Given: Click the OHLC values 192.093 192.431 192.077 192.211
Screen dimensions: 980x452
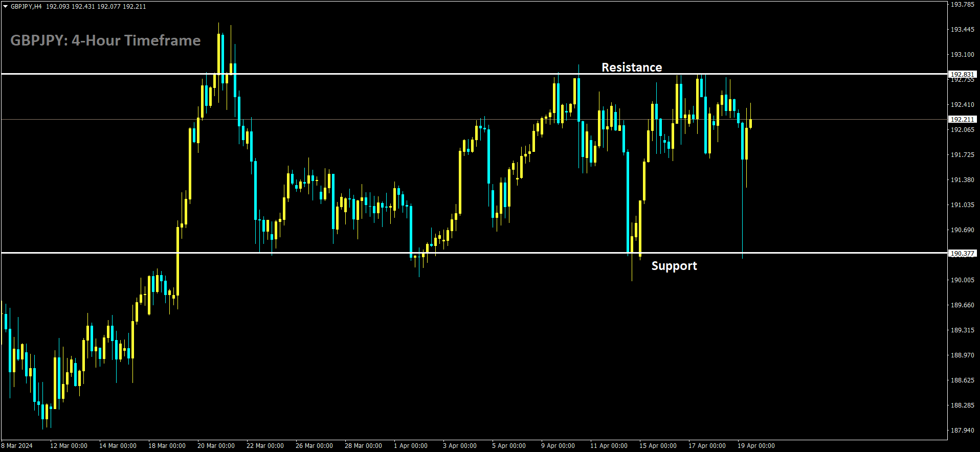Looking at the screenshot, I should 96,7.
